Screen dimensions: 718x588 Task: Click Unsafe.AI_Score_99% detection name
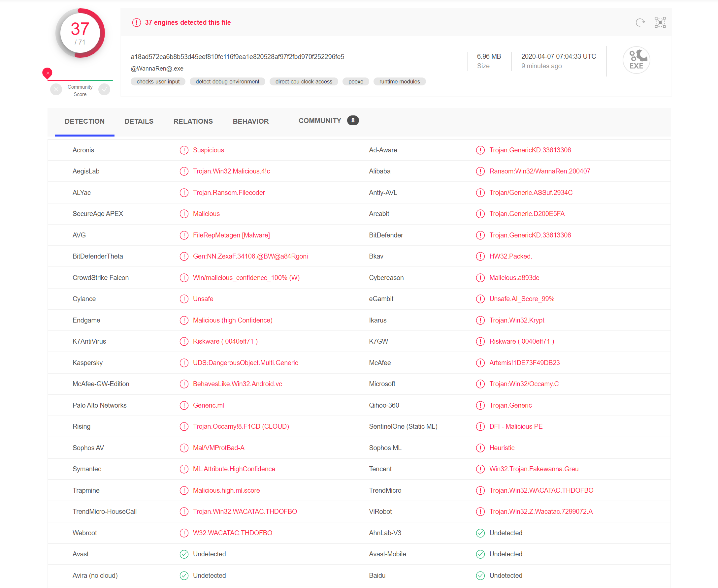click(522, 299)
